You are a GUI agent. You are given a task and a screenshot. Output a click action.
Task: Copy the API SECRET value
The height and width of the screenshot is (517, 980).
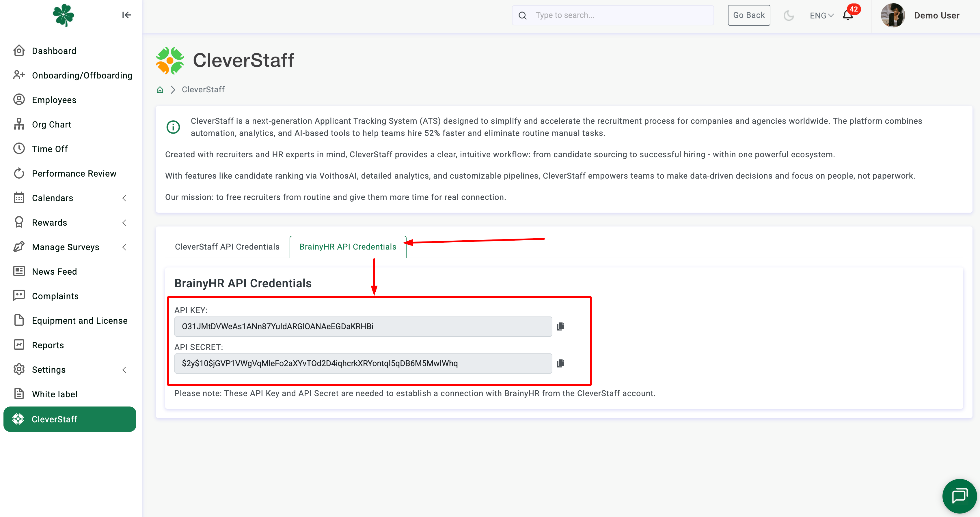(560, 363)
